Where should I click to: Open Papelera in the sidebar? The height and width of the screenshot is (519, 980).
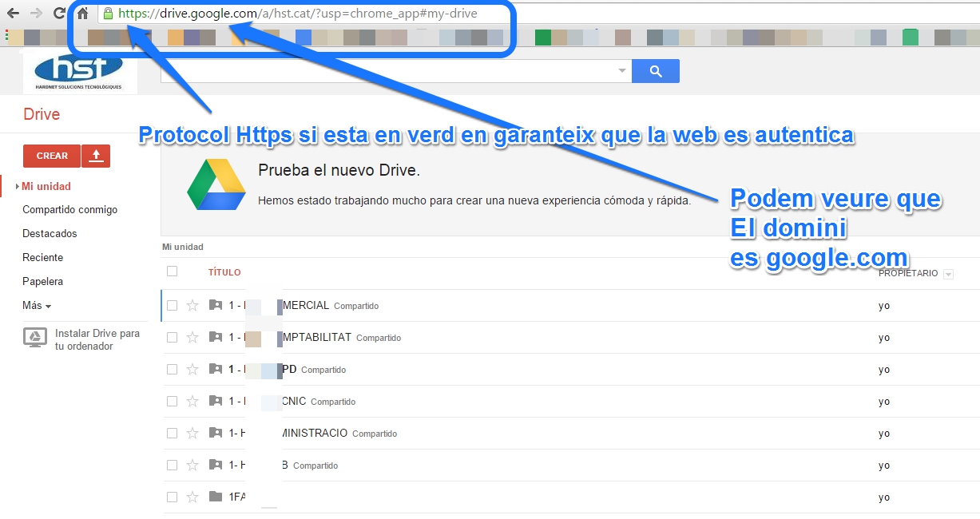(43, 282)
